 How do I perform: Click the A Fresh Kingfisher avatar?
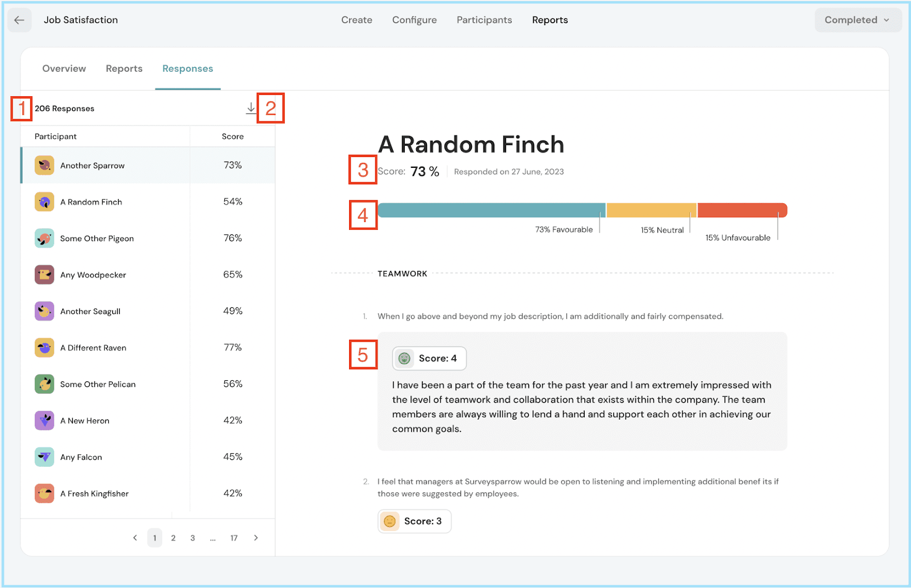(44, 494)
